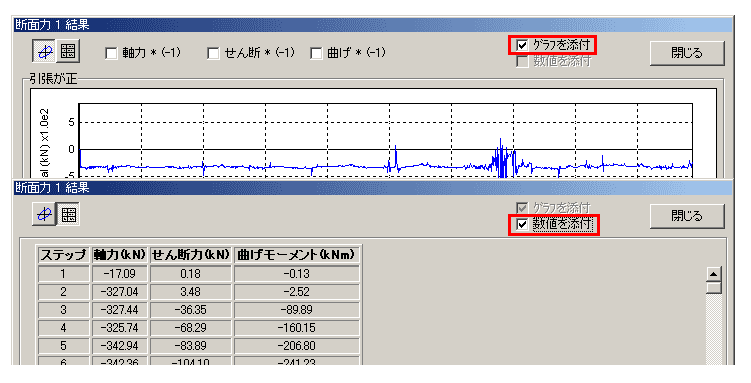The width and height of the screenshot is (751, 383).
Task: Click the ステップ column header
Action: [x=64, y=255]
